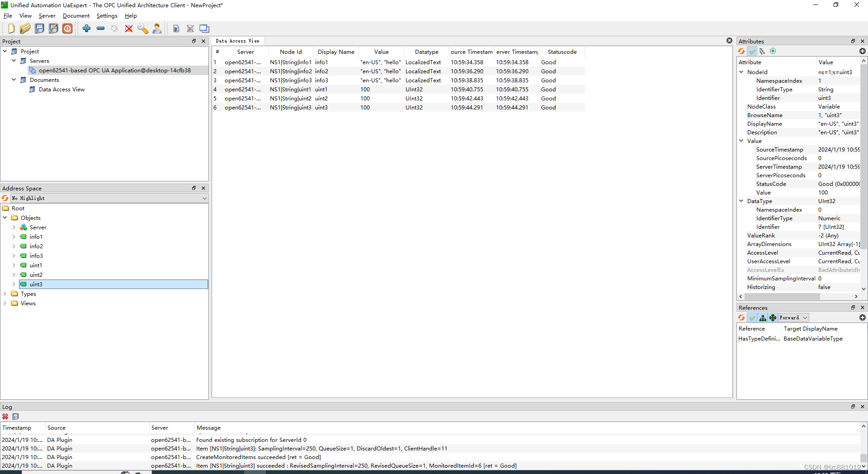Select the info2 node in Address Space
Image resolution: width=868 pixels, height=474 pixels.
pos(36,246)
